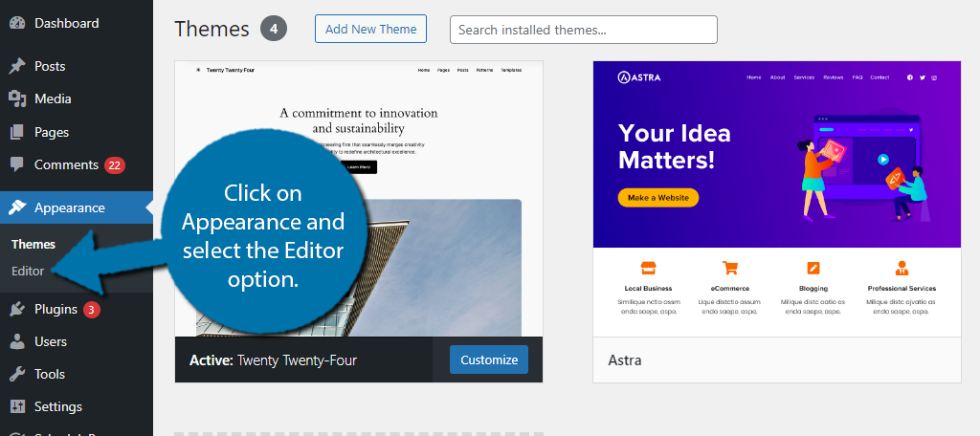980x436 pixels.
Task: Click the themes count badge 4
Action: click(x=274, y=29)
